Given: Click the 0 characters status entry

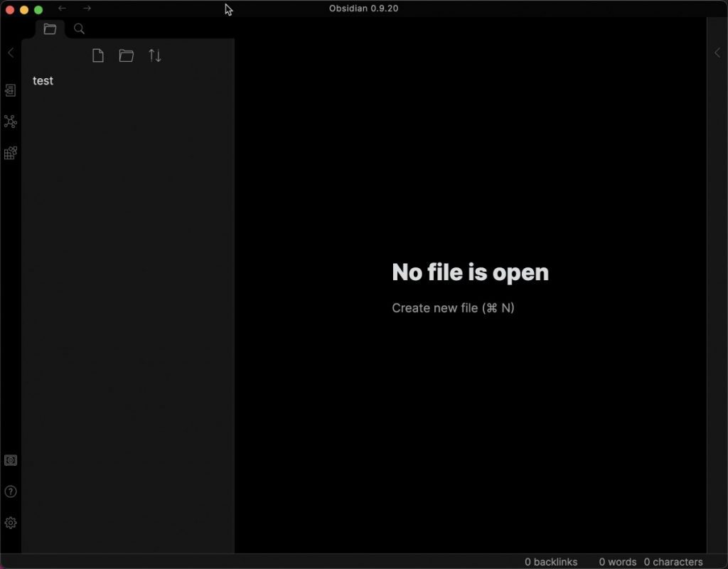Looking at the screenshot, I should click(x=673, y=562).
